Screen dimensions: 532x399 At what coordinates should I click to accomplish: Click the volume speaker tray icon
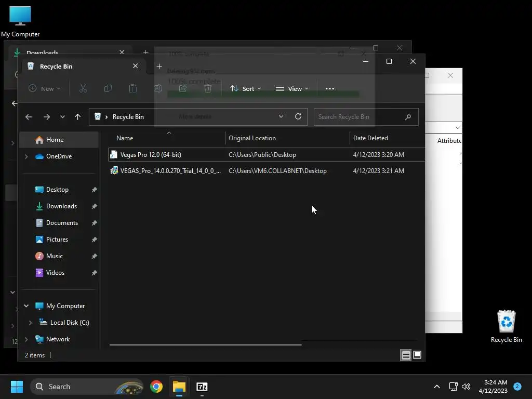(466, 387)
